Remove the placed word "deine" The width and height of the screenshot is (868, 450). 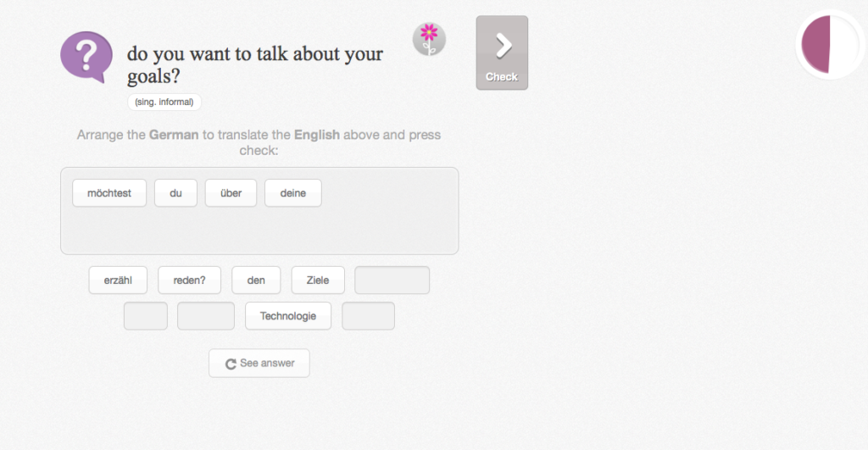point(292,193)
